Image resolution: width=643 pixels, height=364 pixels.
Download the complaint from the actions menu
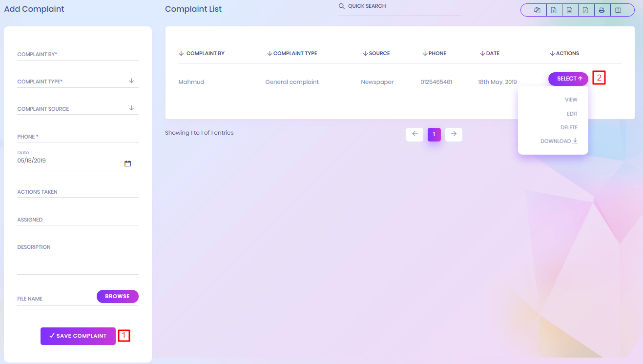pos(559,141)
